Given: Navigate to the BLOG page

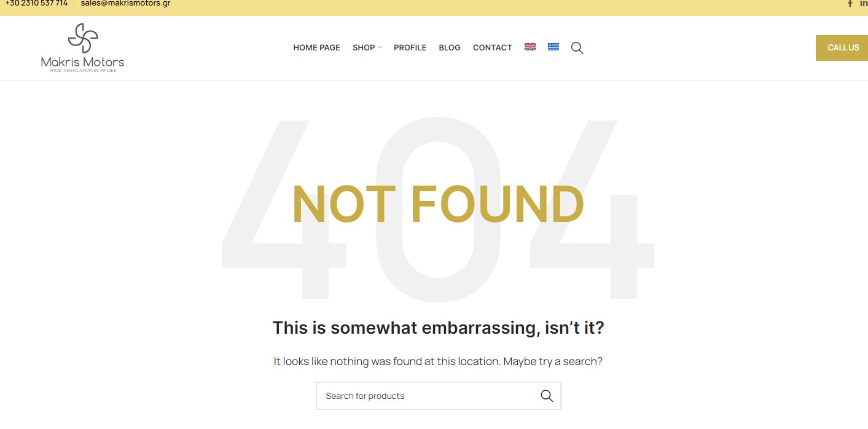Looking at the screenshot, I should (450, 48).
